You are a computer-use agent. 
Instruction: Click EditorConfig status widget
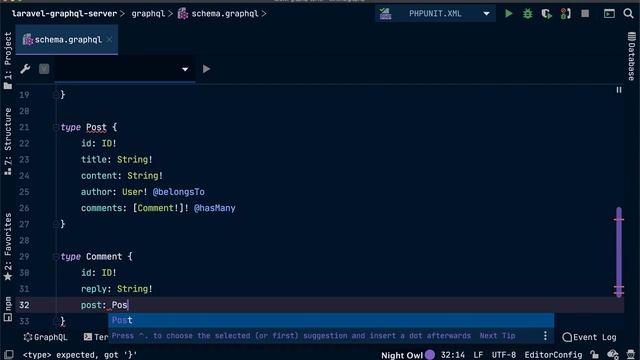coord(553,355)
